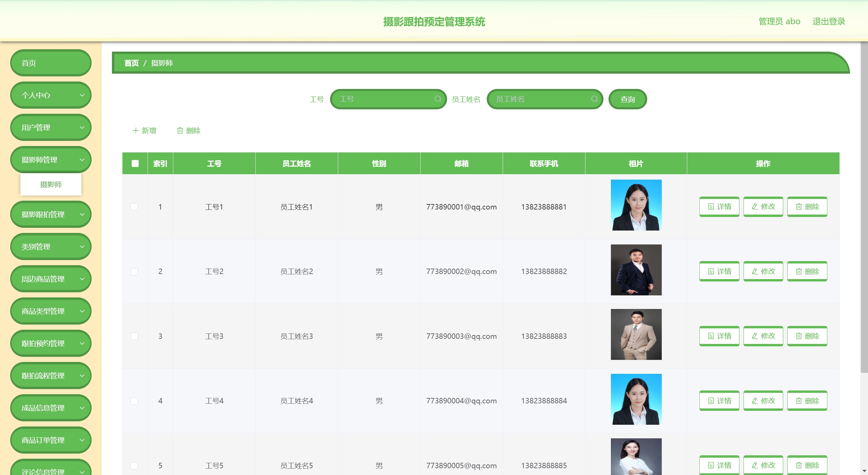The width and height of the screenshot is (868, 475).
Task: Collapse the 摄影师管理 sidebar menu
Action: [x=51, y=160]
